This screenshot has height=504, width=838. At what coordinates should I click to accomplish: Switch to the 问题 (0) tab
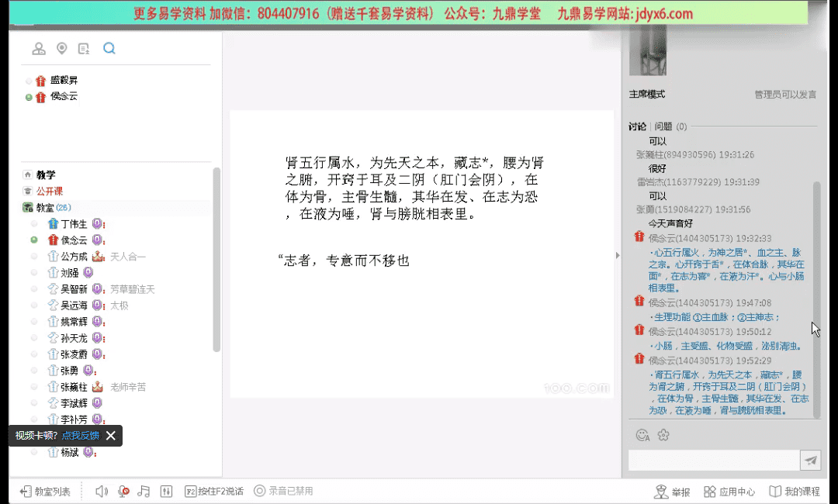[670, 126]
